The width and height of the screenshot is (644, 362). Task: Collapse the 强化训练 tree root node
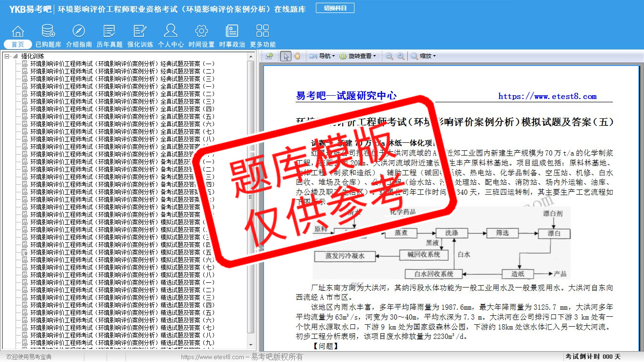7,56
